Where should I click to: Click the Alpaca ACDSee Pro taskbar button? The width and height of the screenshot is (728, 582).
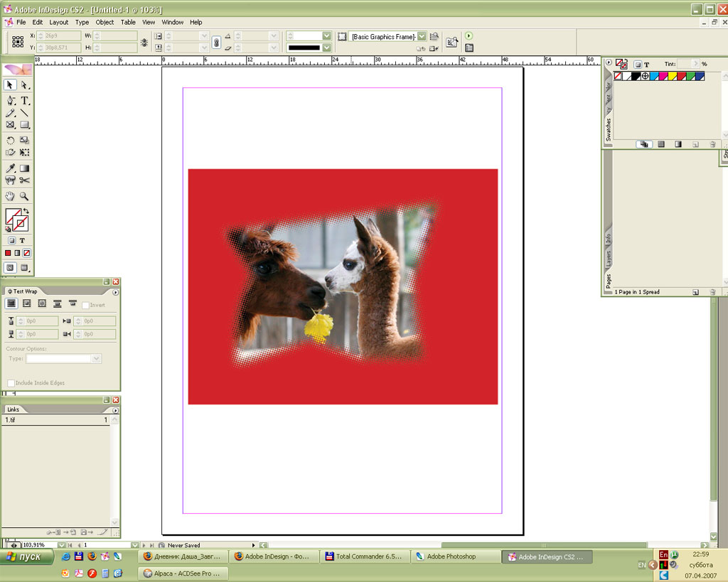pos(183,573)
